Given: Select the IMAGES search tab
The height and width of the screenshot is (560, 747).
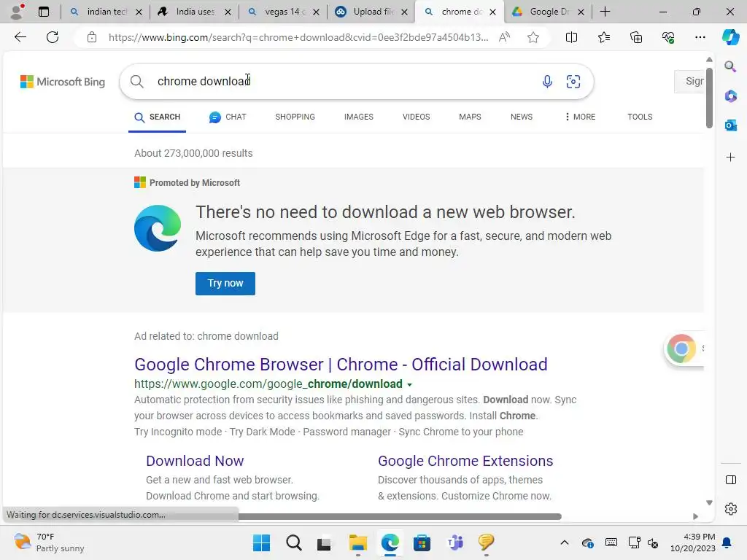Looking at the screenshot, I should [x=359, y=117].
